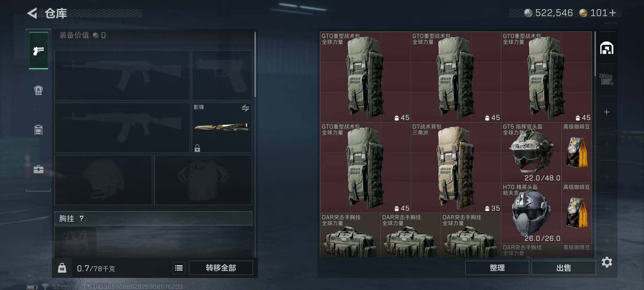Click the 整理 sort button
644x290 pixels.
pos(497,268)
